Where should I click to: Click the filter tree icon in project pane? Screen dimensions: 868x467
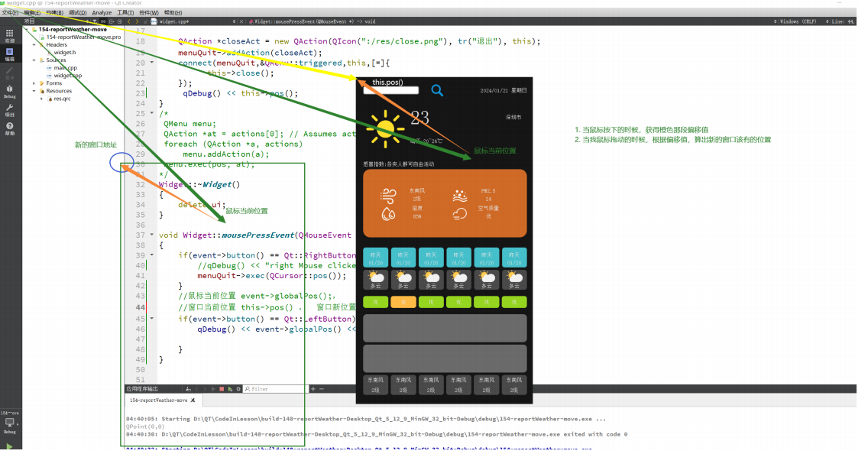[95, 21]
